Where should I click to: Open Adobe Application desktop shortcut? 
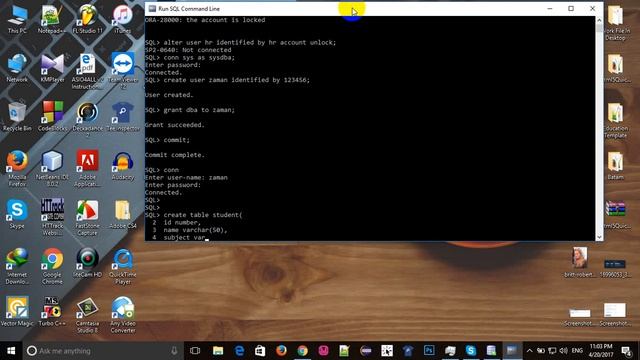[x=87, y=169]
